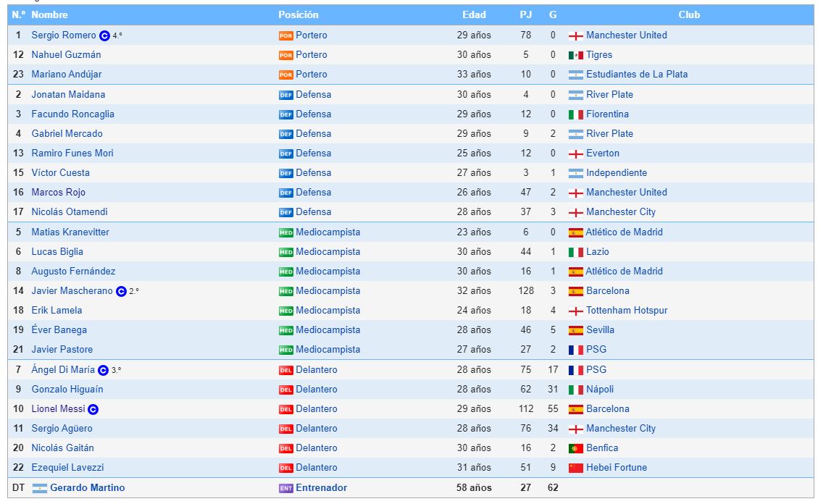Open Mediocampista link in Lucas Biglia row
This screenshot has height=504, width=818.
point(327,252)
